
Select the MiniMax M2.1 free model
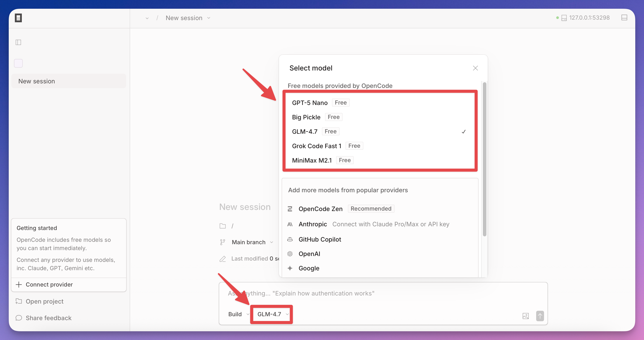(x=312, y=160)
